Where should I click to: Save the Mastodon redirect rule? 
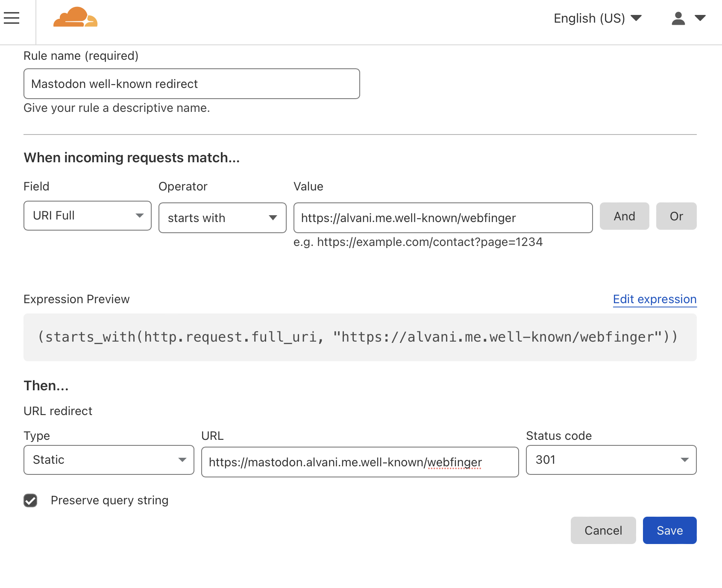point(669,530)
